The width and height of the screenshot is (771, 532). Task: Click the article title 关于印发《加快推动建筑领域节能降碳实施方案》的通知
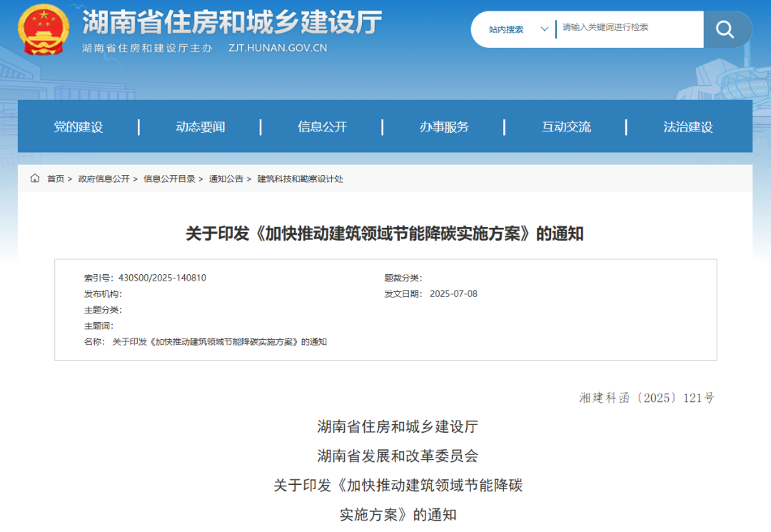click(385, 234)
